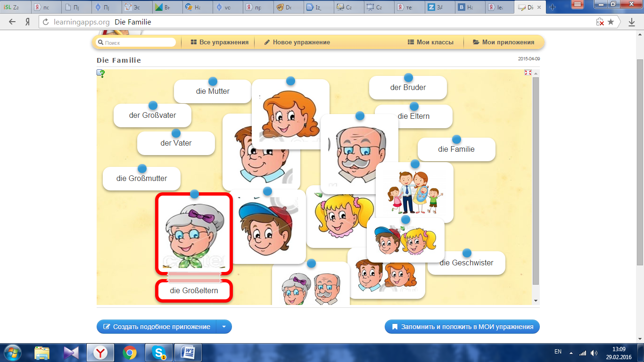Screen dimensions: 644x362
Task: Launch Skype from the taskbar
Action: (x=159, y=353)
